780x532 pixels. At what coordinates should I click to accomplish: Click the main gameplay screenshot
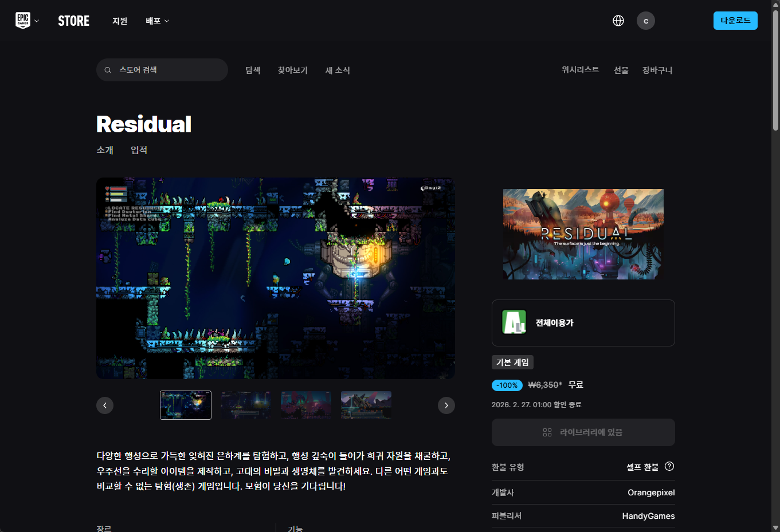pos(276,278)
